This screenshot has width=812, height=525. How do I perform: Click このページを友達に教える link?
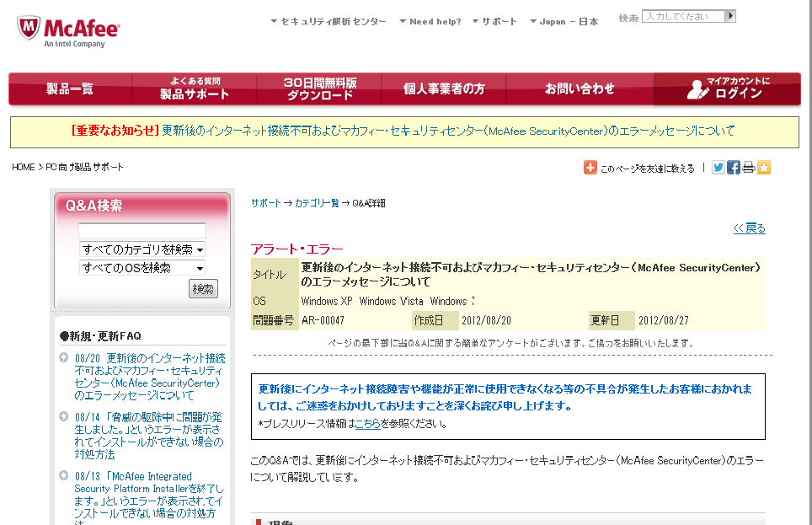coord(647,169)
